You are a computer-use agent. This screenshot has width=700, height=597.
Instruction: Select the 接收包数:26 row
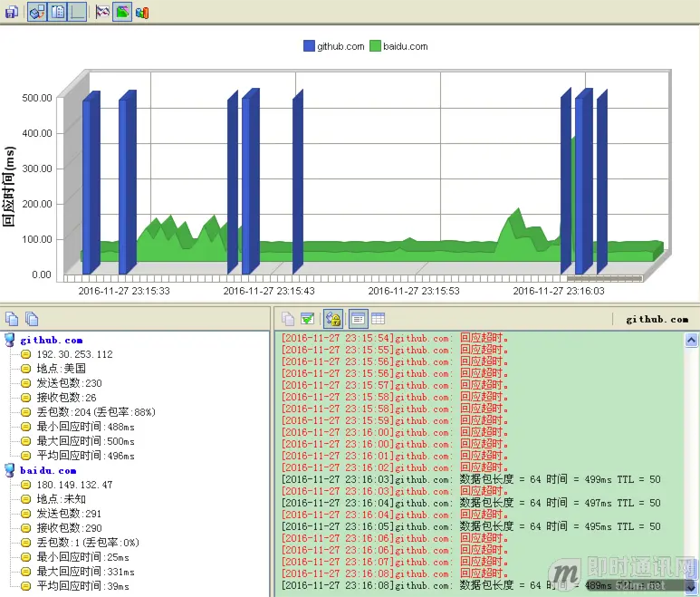click(x=66, y=398)
